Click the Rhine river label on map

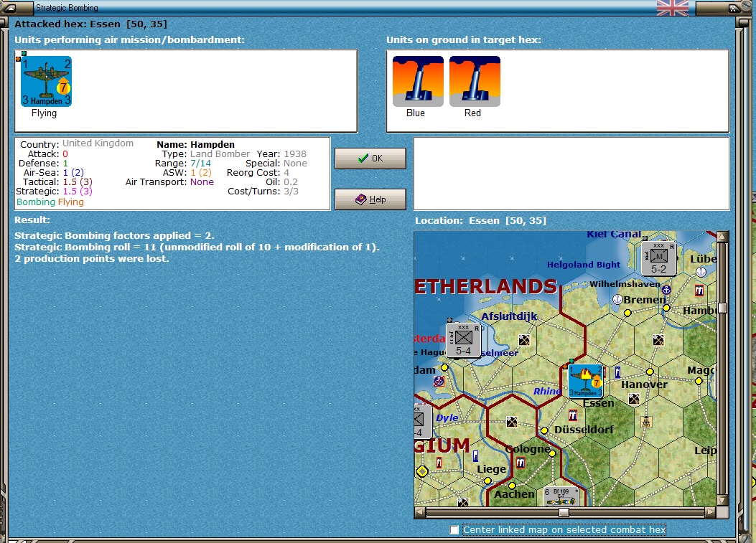pos(547,391)
